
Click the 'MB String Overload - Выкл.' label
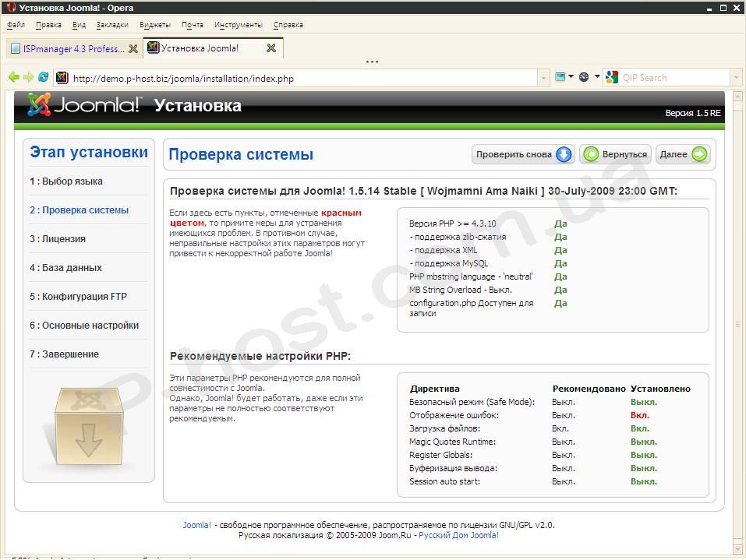461,290
